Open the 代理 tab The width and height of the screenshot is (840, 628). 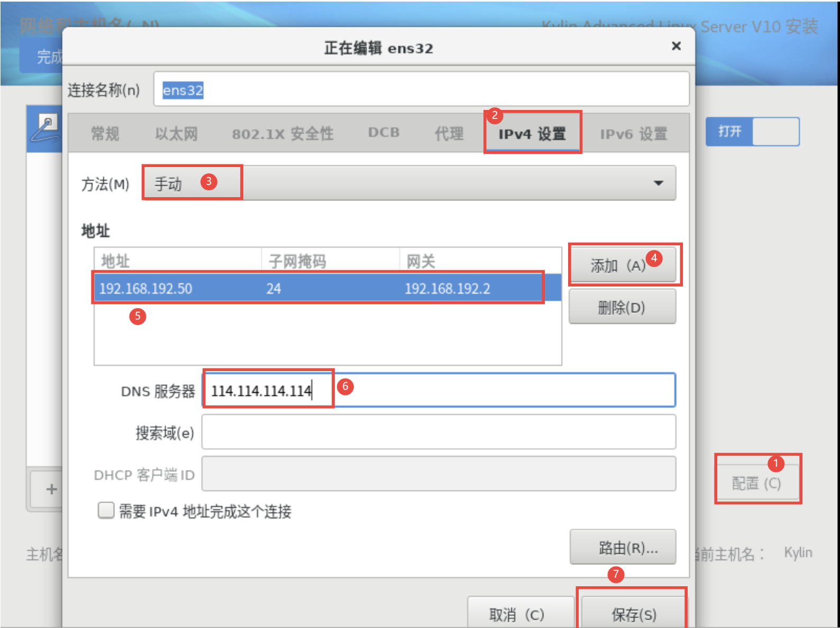[x=449, y=134]
